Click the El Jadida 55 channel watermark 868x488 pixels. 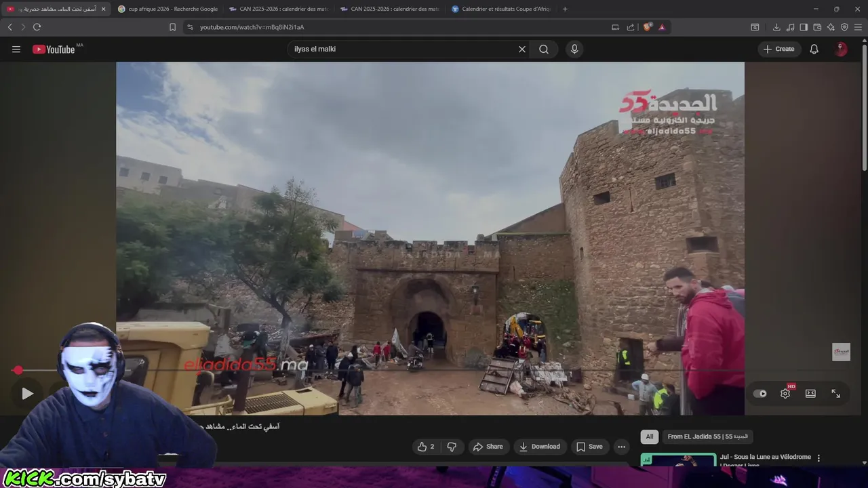point(841,352)
